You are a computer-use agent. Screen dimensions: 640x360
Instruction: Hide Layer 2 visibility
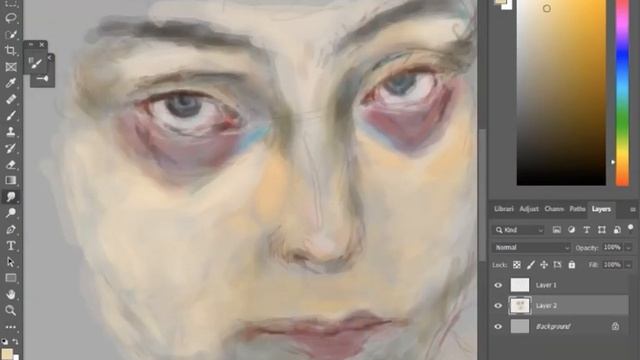click(x=498, y=306)
